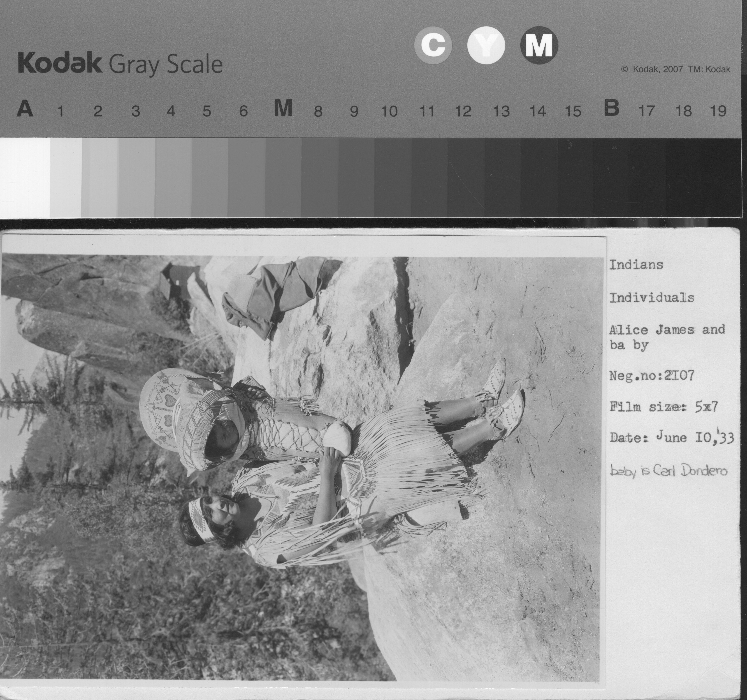
Task: Click handwritten 'baby is Carl Dondero' note
Action: (668, 471)
